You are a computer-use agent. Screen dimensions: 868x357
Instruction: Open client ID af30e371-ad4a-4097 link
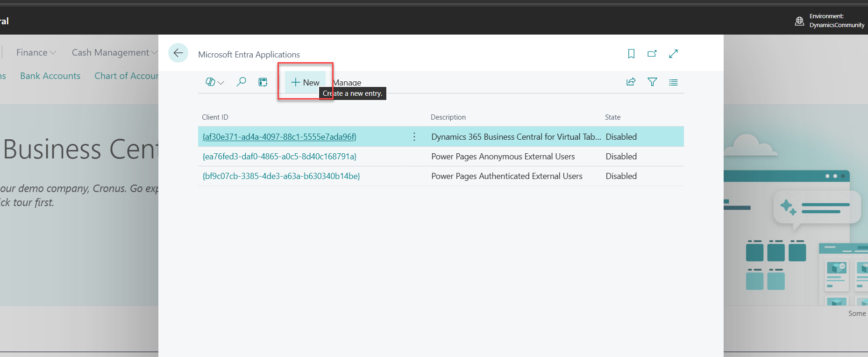point(279,137)
